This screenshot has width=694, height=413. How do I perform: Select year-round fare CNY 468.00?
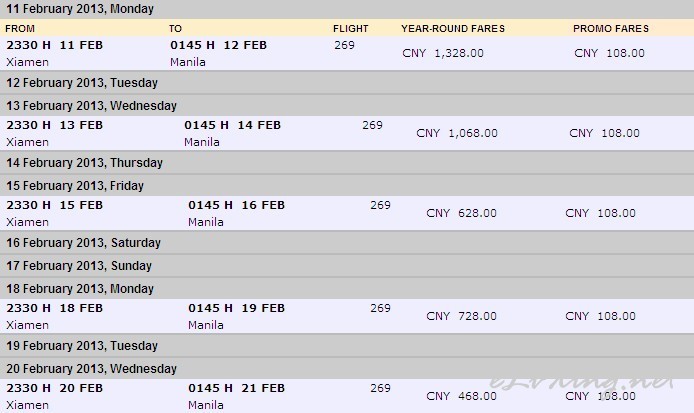pyautogui.click(x=461, y=396)
